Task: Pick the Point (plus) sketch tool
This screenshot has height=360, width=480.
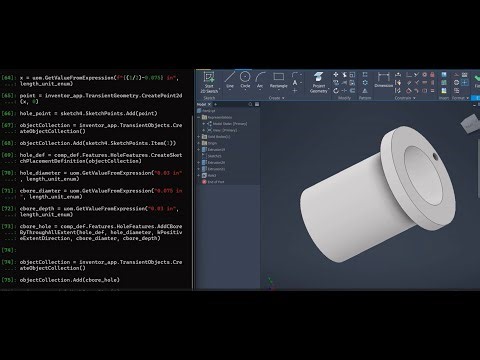Action: (295, 90)
